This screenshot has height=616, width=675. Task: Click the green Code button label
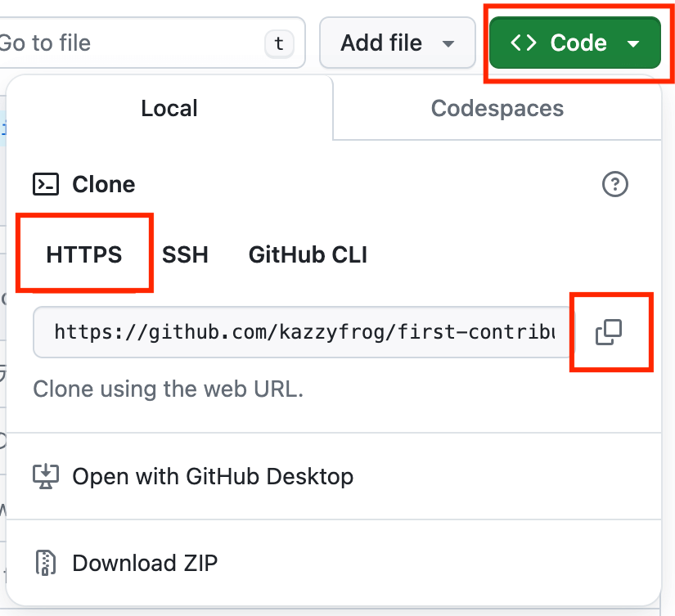(x=578, y=43)
